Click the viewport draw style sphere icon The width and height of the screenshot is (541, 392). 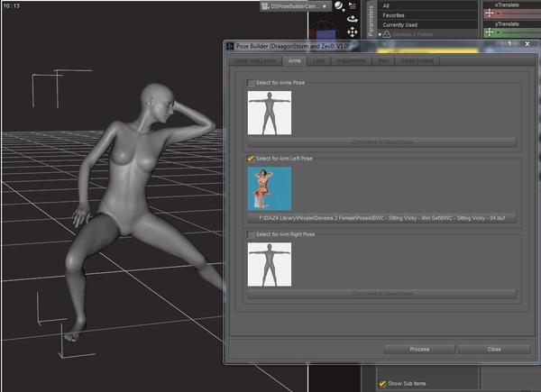(338, 5)
